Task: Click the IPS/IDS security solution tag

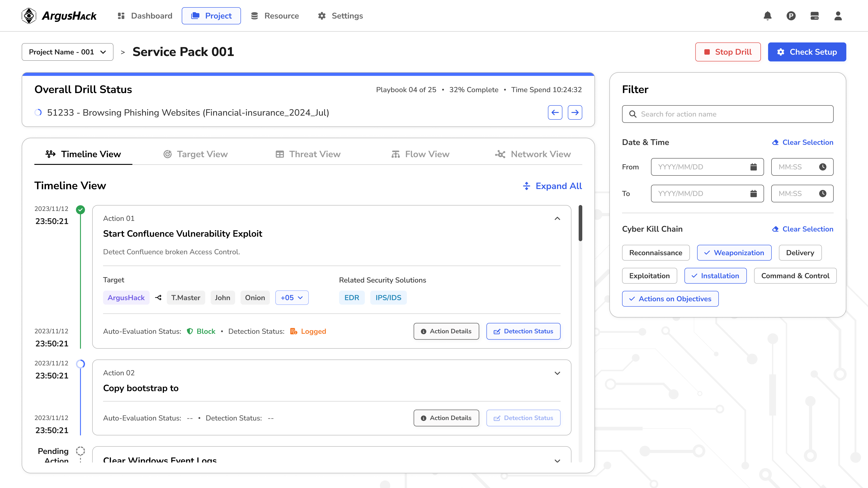Action: point(389,297)
